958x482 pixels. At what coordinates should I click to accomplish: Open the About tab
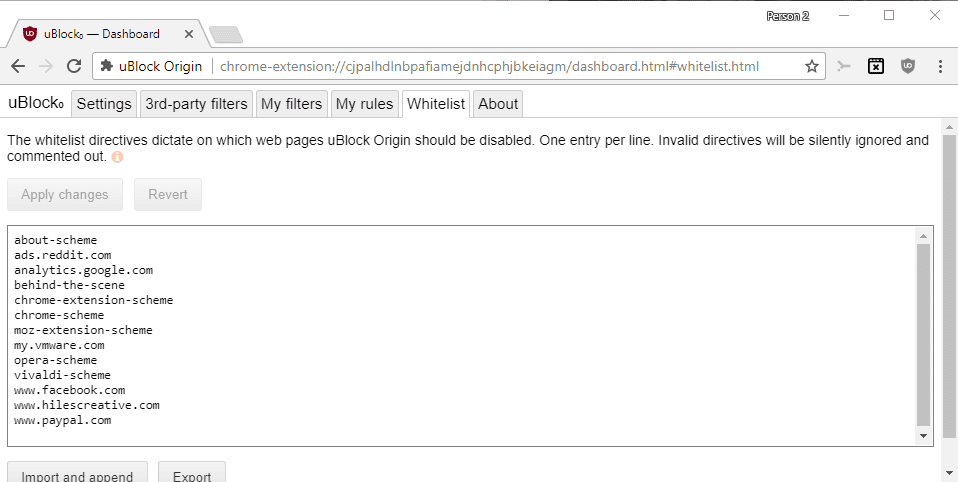(x=498, y=104)
